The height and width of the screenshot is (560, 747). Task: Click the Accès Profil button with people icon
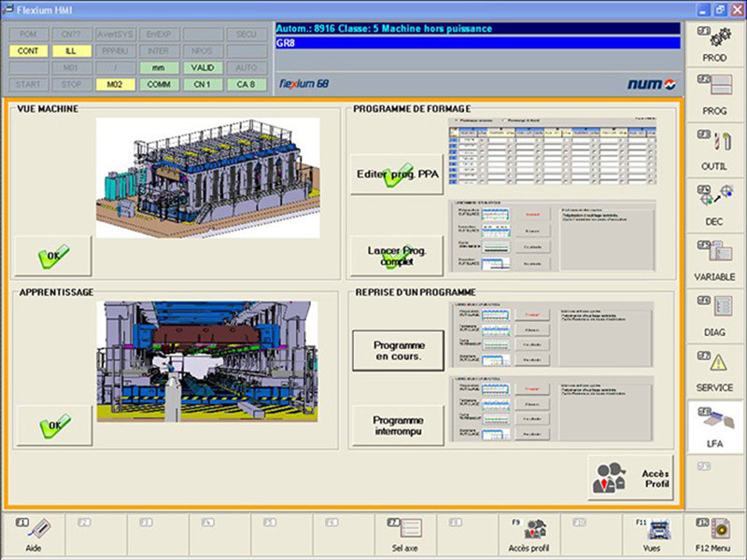pos(630,479)
